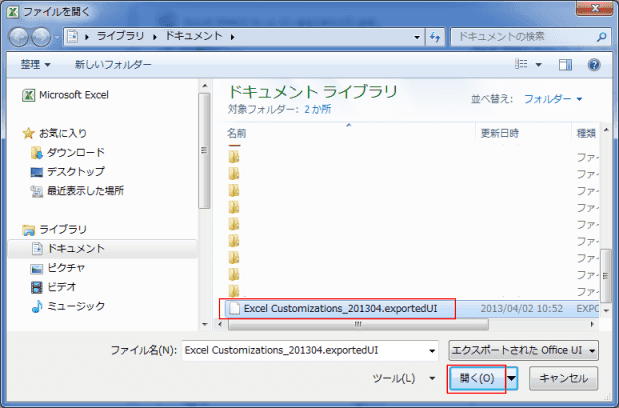This screenshot has width=619, height=408.
Task: Expand arrow after ライブラリ breadcrumb
Action: click(x=155, y=37)
